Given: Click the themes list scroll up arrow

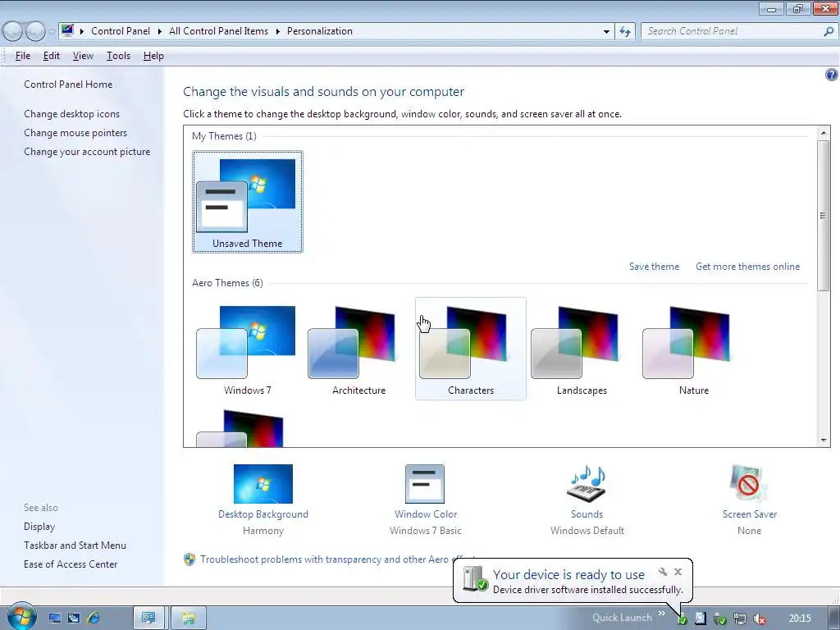Looking at the screenshot, I should coord(824,132).
